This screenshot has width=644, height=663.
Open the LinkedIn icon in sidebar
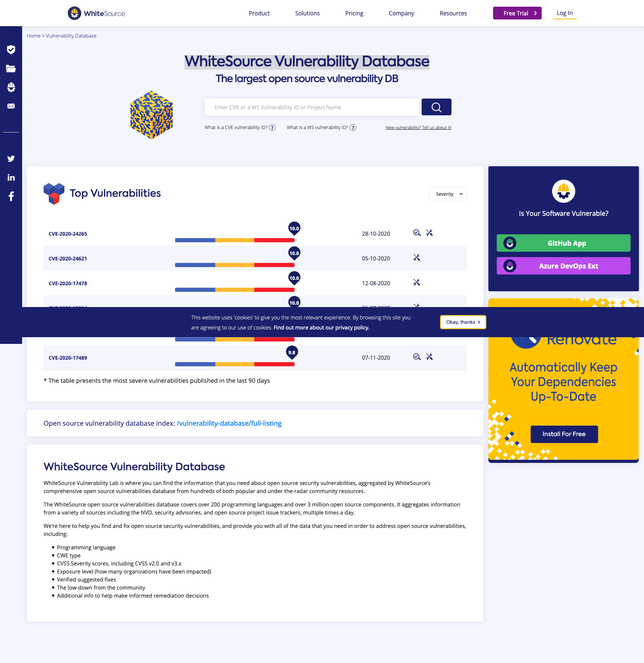pos(11,178)
